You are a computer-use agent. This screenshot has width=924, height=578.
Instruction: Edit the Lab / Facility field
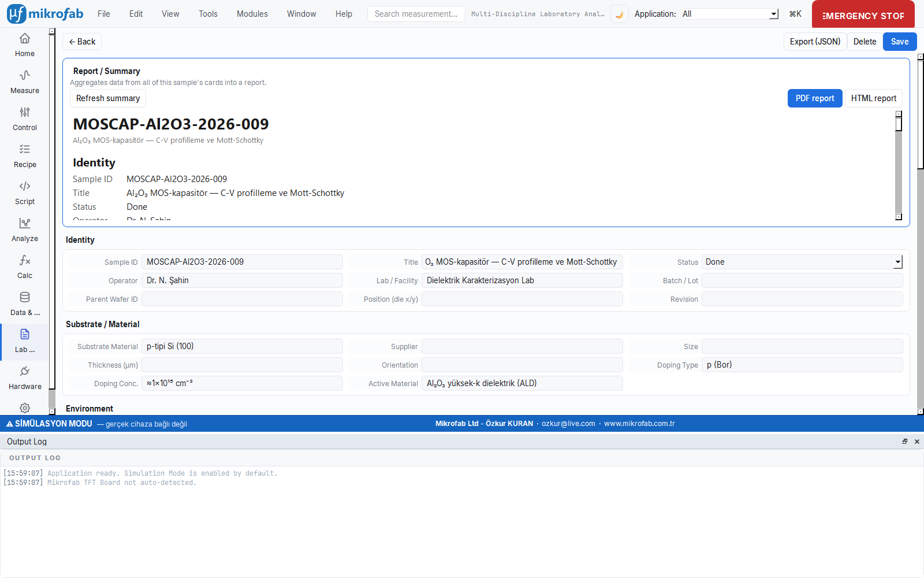click(x=522, y=280)
